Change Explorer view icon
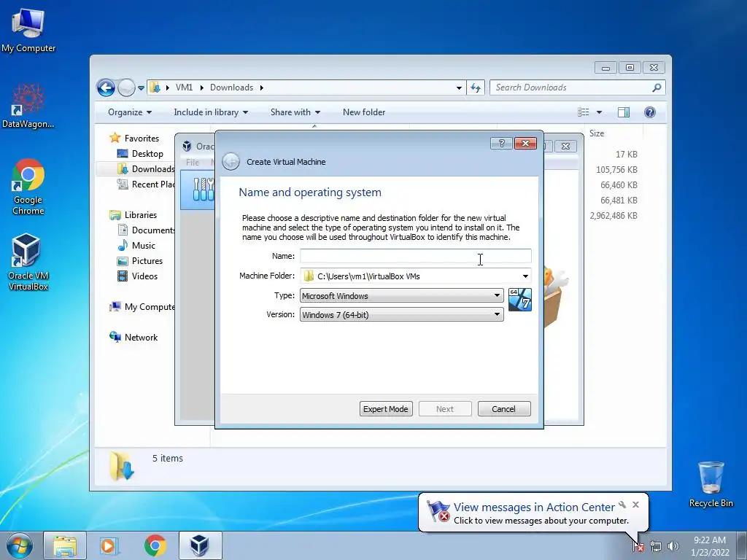Image resolution: width=747 pixels, height=560 pixels. tap(584, 112)
